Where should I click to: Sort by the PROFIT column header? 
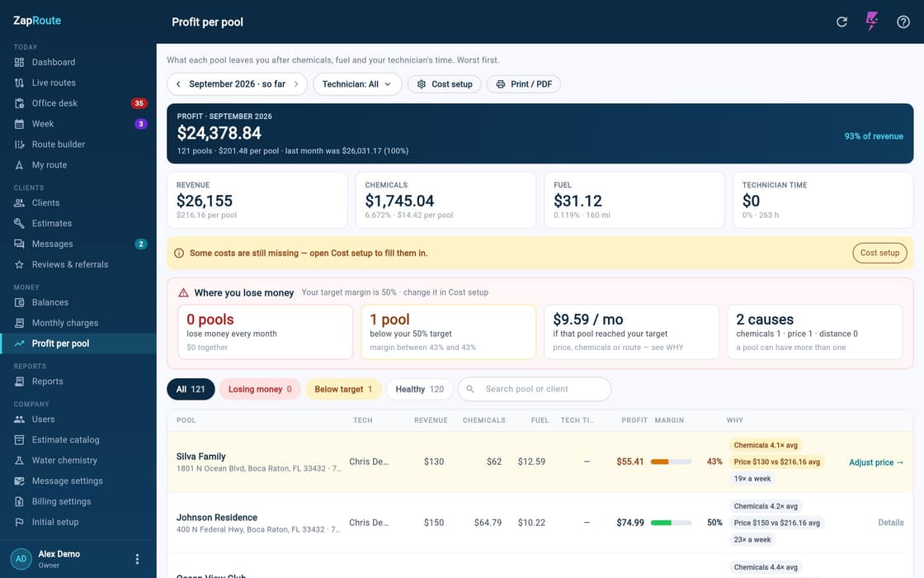pos(634,420)
